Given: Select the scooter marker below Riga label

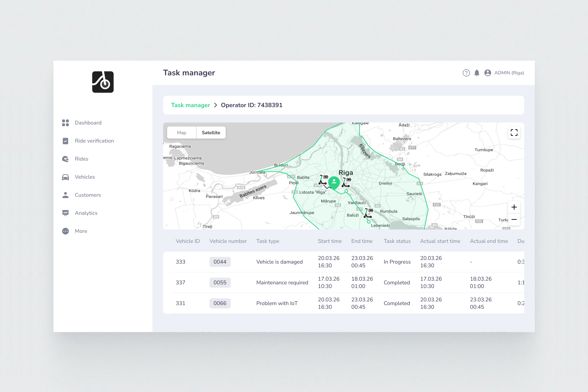Looking at the screenshot, I should pyautogui.click(x=346, y=183).
